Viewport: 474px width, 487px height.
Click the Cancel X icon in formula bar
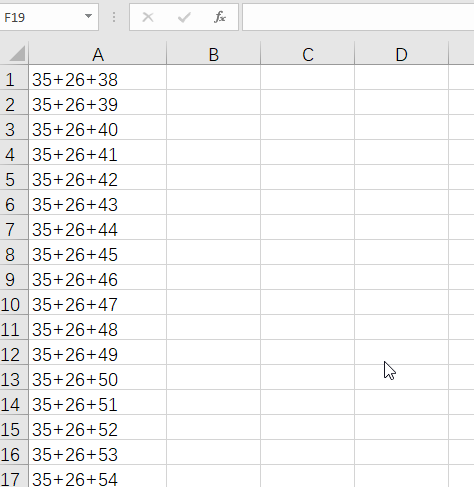(148, 17)
